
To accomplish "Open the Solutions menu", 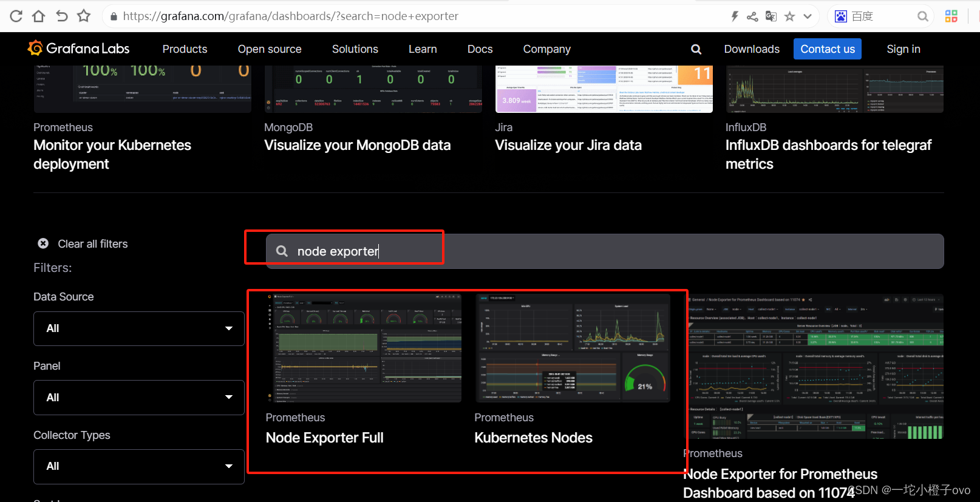I will pyautogui.click(x=355, y=49).
